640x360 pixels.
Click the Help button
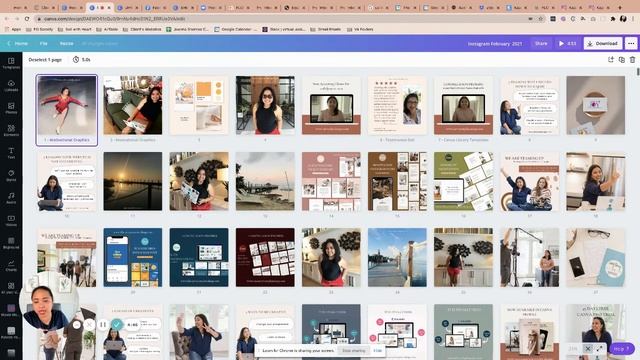[x=622, y=349]
